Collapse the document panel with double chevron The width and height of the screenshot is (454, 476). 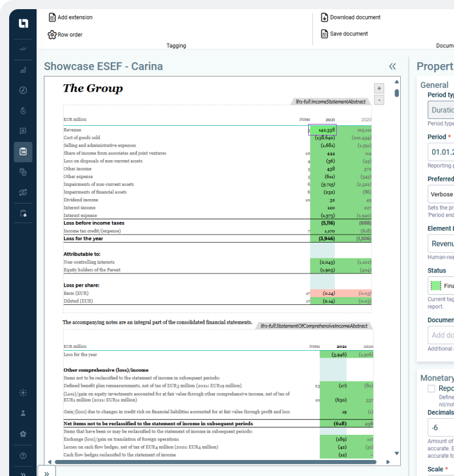click(x=392, y=66)
